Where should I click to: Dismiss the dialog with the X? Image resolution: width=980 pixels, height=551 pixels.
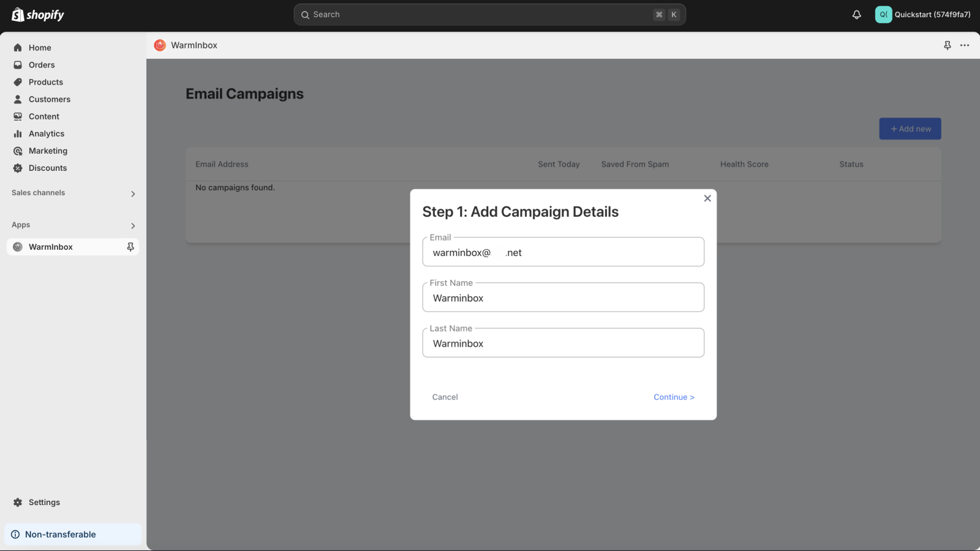pyautogui.click(x=707, y=198)
